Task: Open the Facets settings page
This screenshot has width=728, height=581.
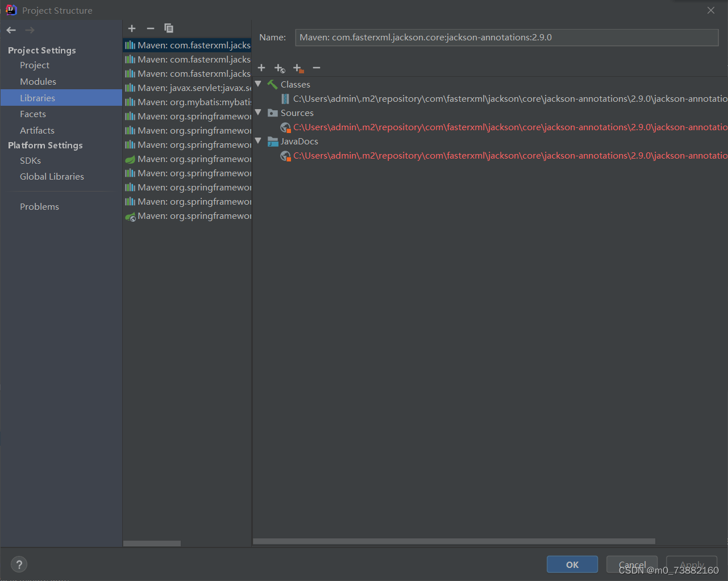Action: tap(33, 114)
